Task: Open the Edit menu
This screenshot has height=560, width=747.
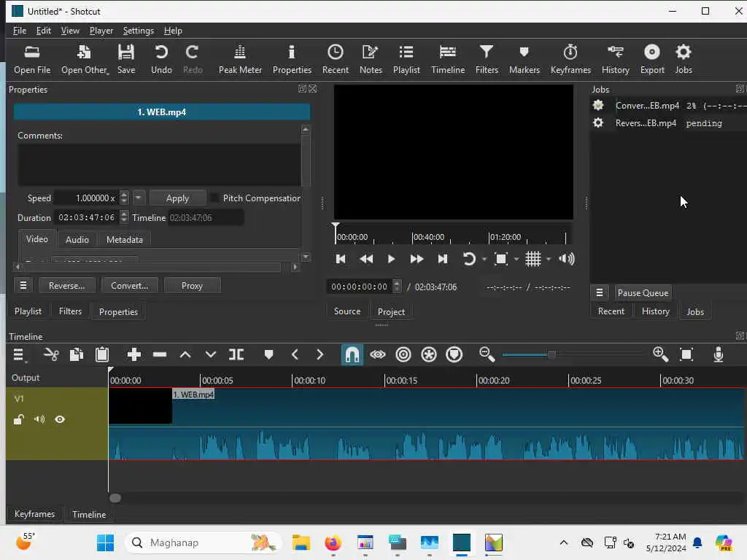Action: pyautogui.click(x=43, y=31)
